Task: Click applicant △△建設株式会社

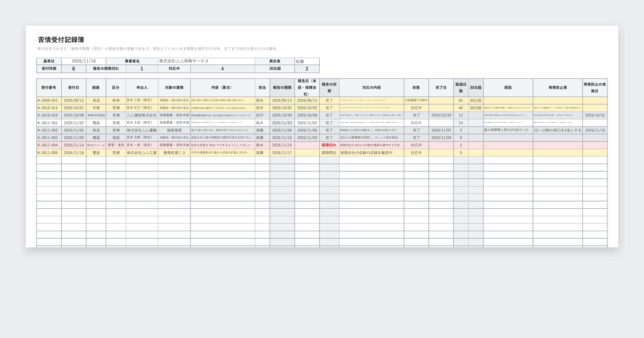Action: click(x=142, y=115)
